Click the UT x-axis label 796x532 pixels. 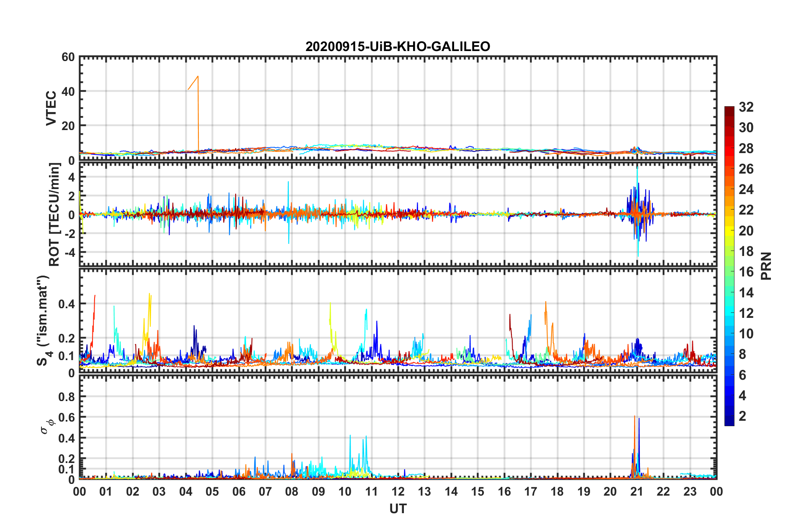(x=398, y=509)
